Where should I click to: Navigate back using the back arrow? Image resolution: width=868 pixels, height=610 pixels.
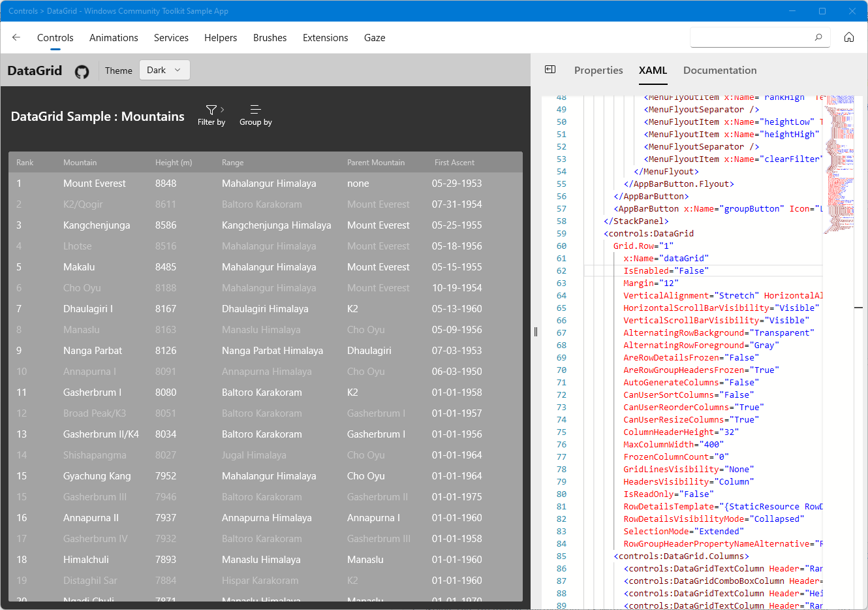coord(16,38)
